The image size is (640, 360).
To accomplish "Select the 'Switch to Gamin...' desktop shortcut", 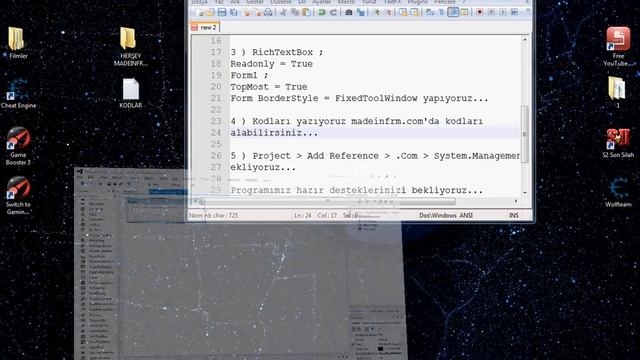I will point(18,196).
